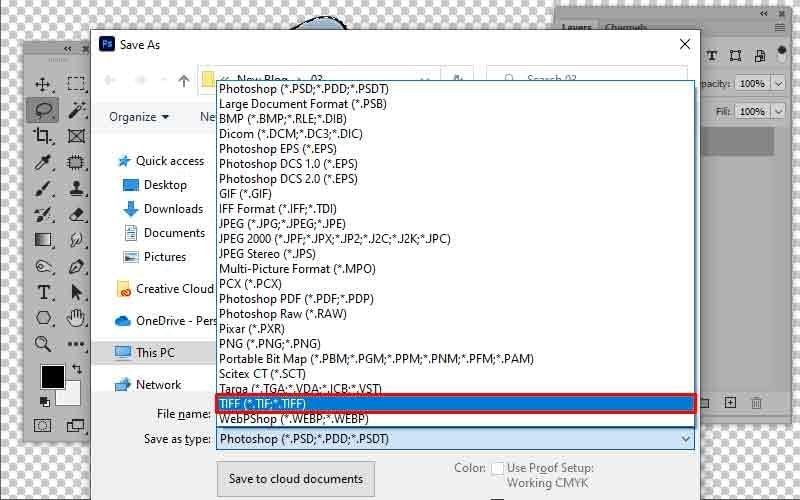This screenshot has height=500, width=800.
Task: Select the Patch healing tool
Action: [76, 162]
